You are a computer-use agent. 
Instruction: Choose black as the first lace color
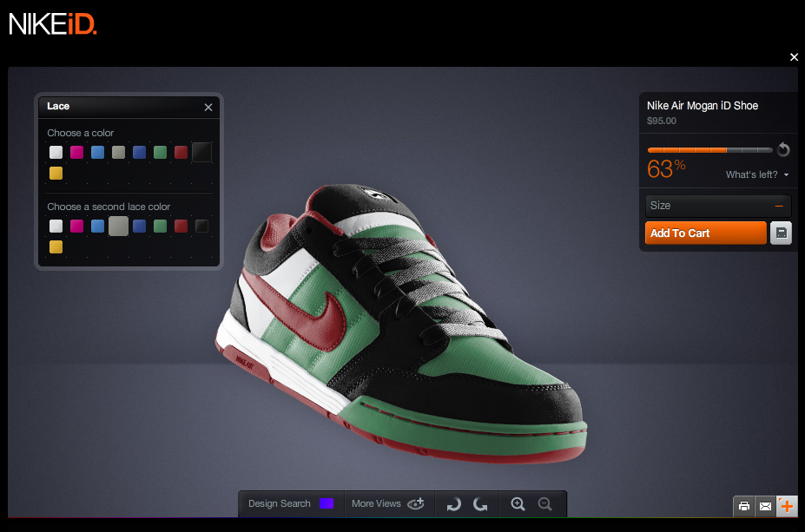click(201, 153)
